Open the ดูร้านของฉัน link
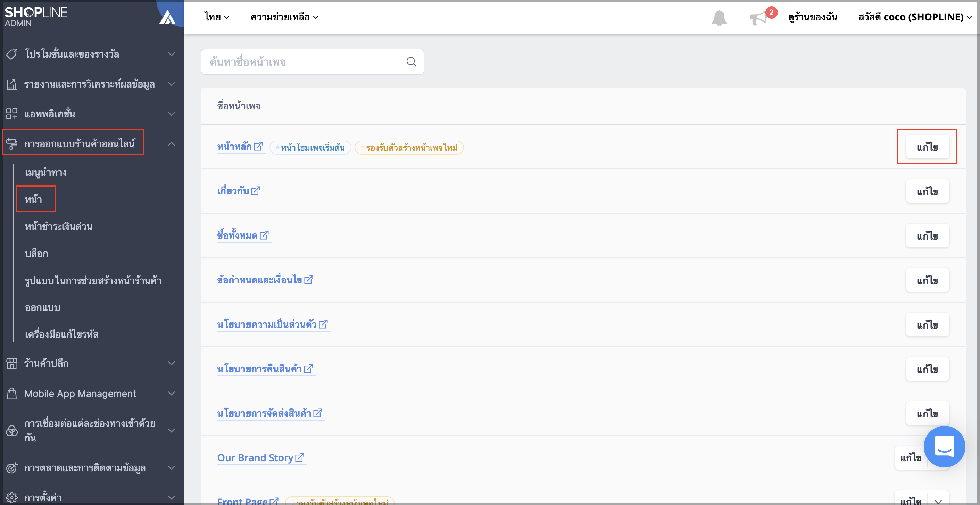The width and height of the screenshot is (980, 505). click(813, 17)
